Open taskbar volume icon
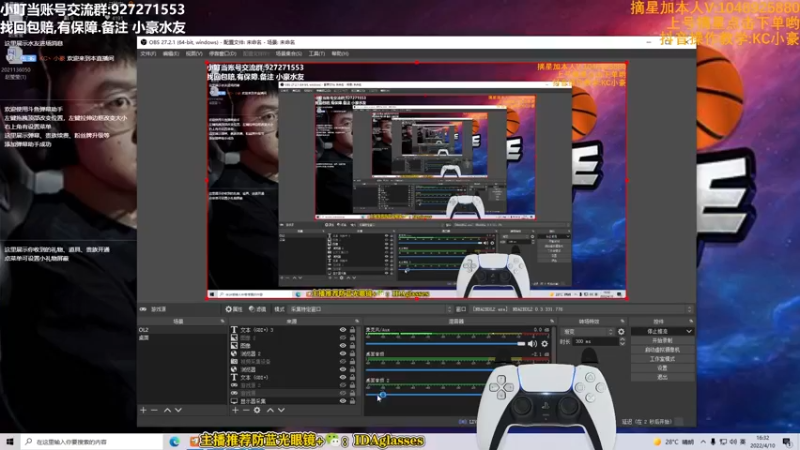800x450 pixels. (733, 442)
